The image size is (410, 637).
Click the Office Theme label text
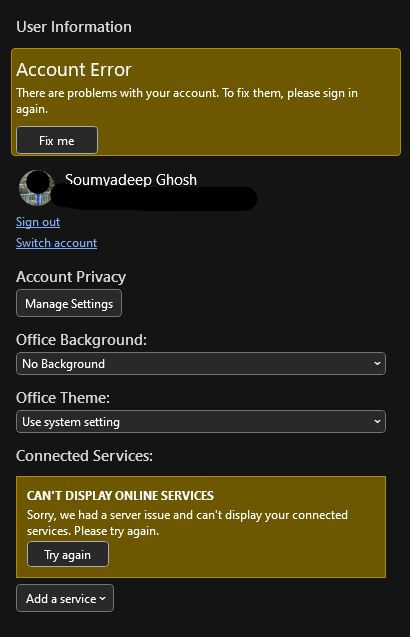[x=63, y=398]
